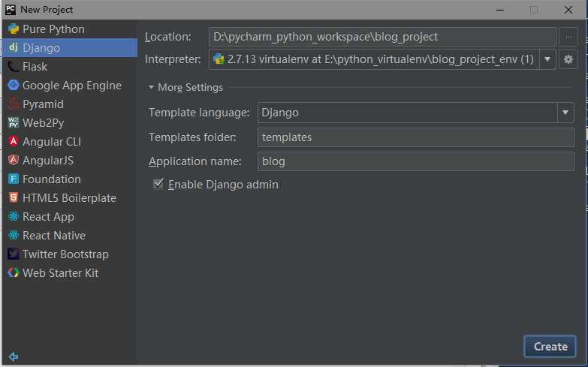
Task: Click the Angular CLI icon
Action: (x=14, y=142)
